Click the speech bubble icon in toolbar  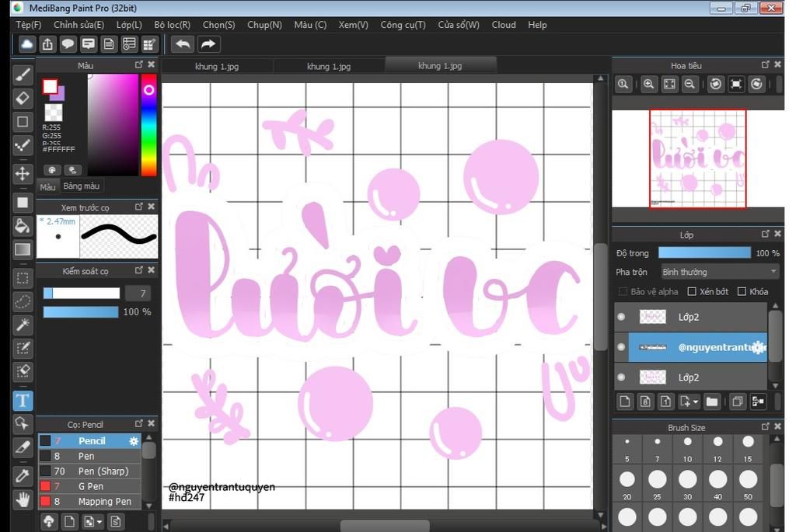[68, 44]
